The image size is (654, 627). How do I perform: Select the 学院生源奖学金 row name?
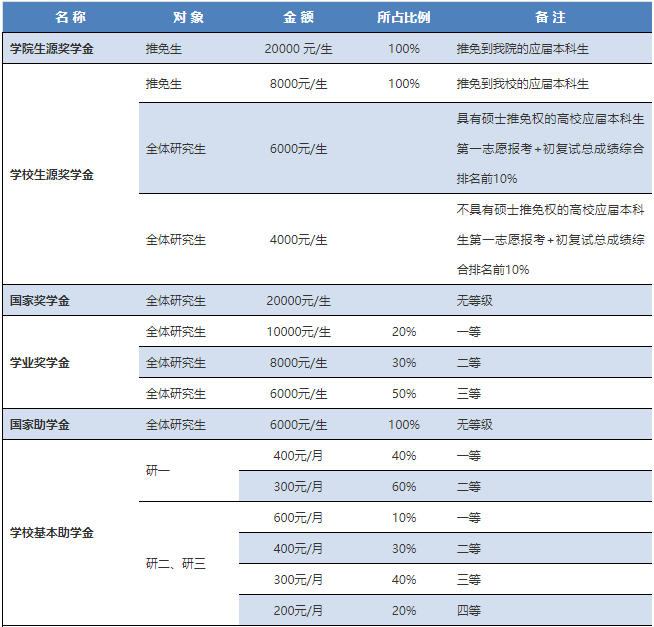52,49
